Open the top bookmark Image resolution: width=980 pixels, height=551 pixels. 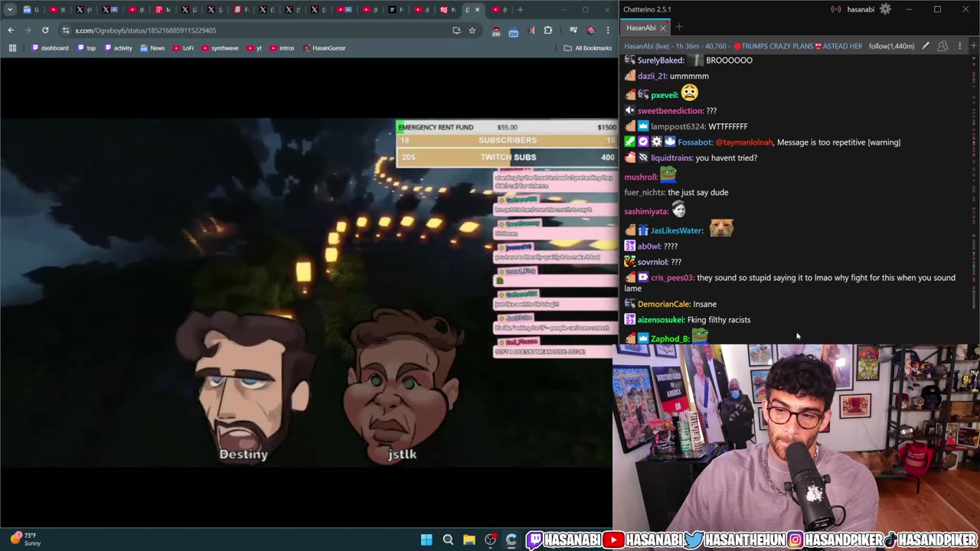click(x=87, y=47)
